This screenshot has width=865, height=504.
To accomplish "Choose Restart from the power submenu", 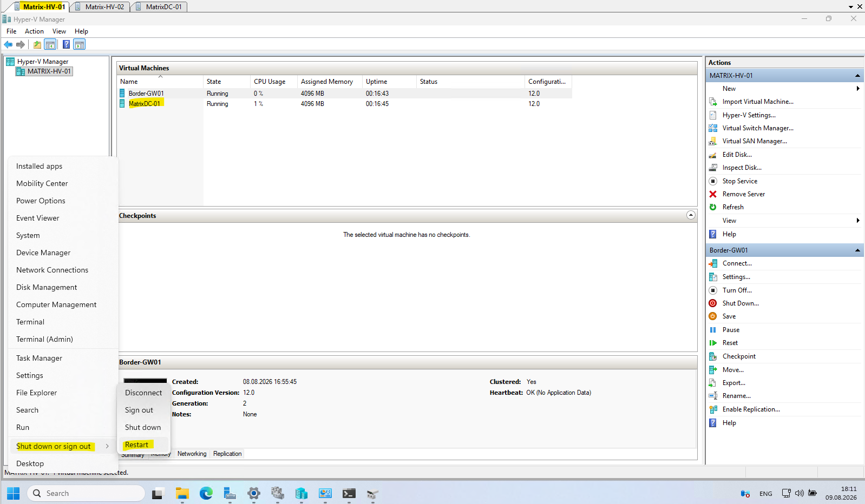I will coord(143,445).
